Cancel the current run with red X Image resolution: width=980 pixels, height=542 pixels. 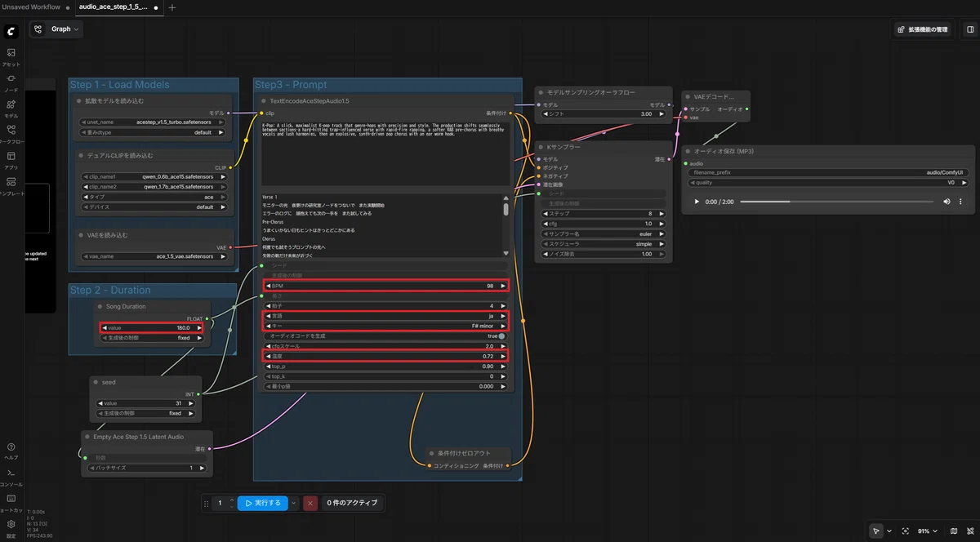coord(310,503)
